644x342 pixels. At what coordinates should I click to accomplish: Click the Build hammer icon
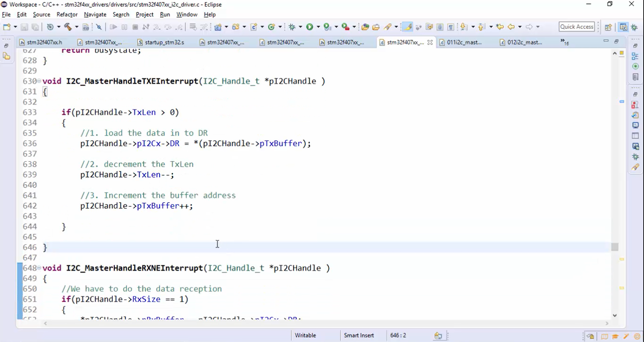(68, 27)
